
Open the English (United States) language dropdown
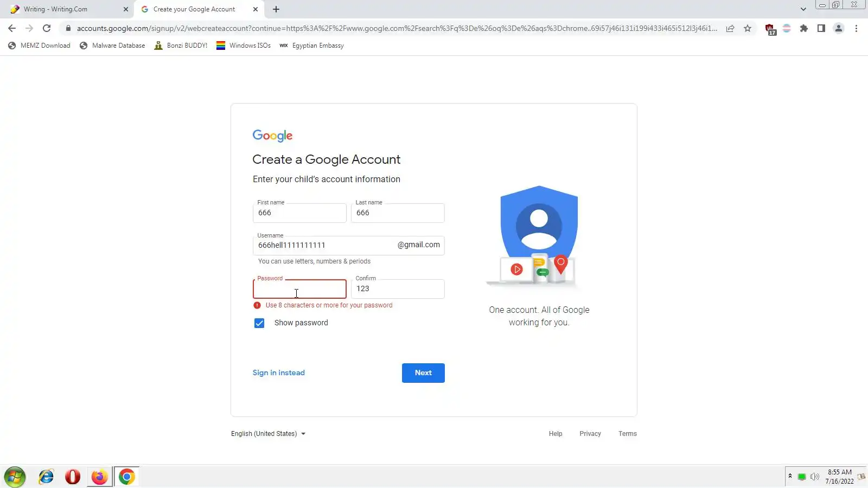(269, 434)
